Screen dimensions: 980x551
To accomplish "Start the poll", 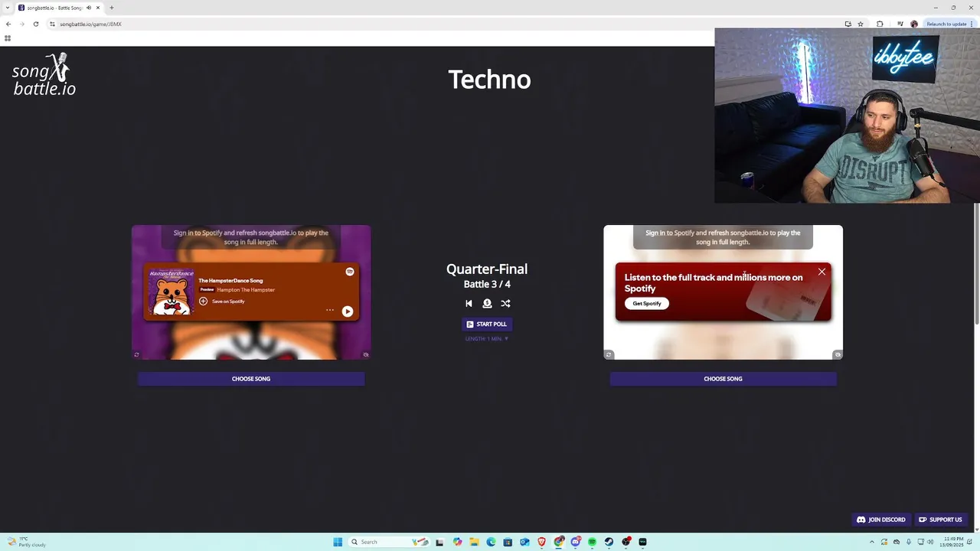I will click(487, 324).
